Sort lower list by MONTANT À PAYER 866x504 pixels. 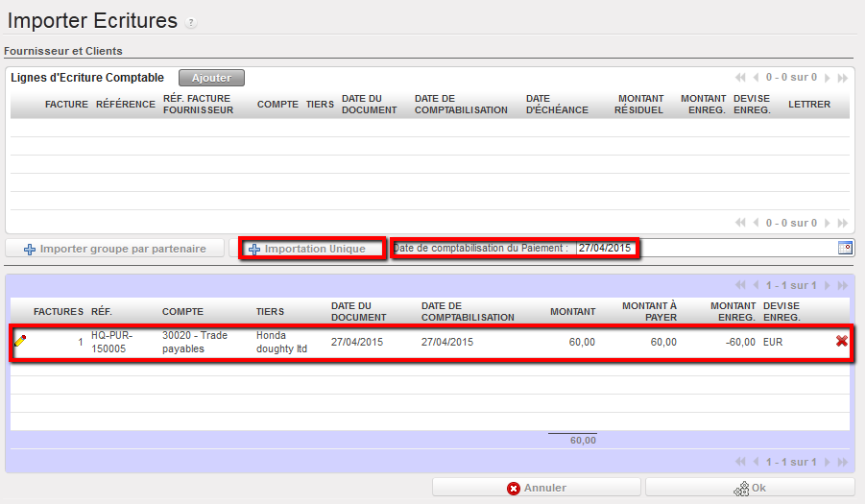click(649, 311)
